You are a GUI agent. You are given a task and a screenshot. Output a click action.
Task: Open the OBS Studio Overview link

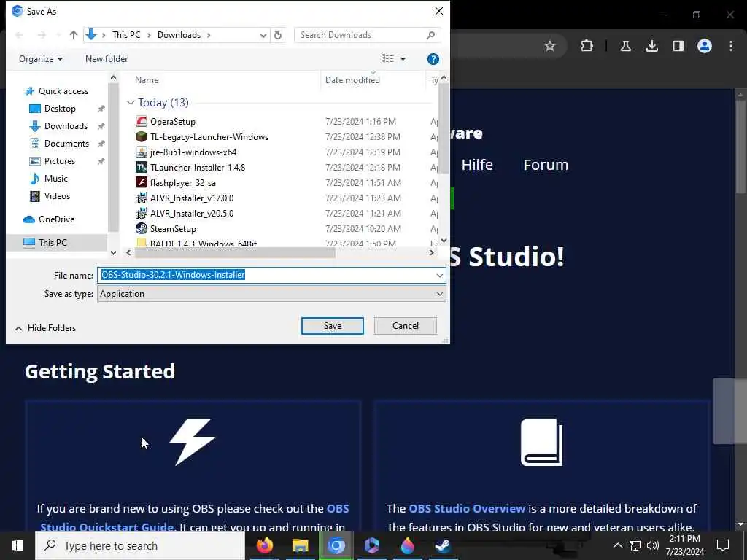[466, 508]
